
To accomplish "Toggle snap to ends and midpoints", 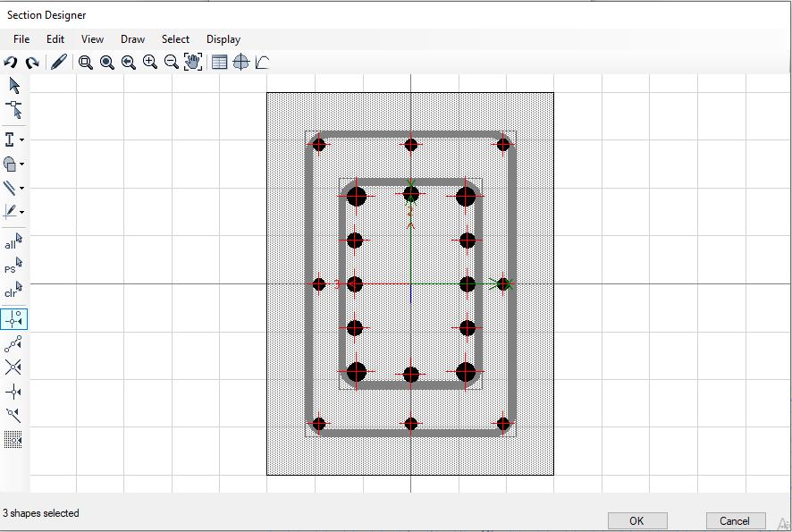I will pyautogui.click(x=13, y=343).
